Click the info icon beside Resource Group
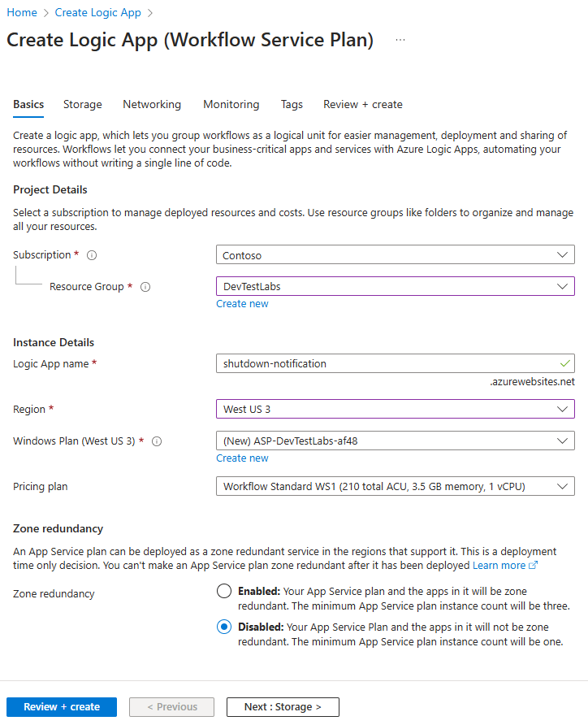The width and height of the screenshot is (588, 725). [145, 287]
